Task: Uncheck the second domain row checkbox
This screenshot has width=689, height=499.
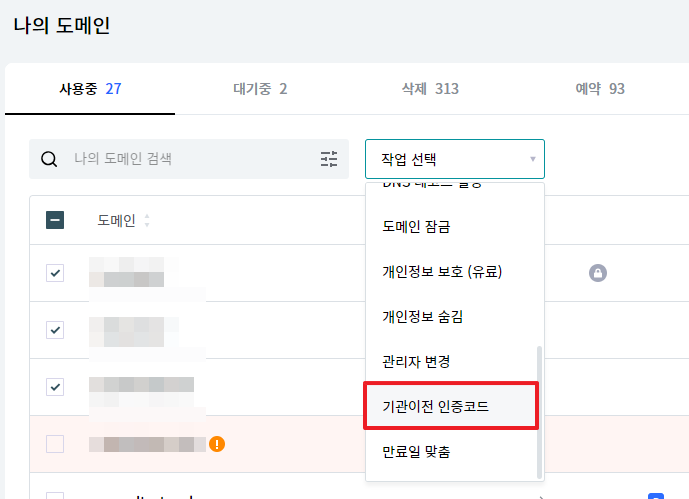Action: coord(55,330)
